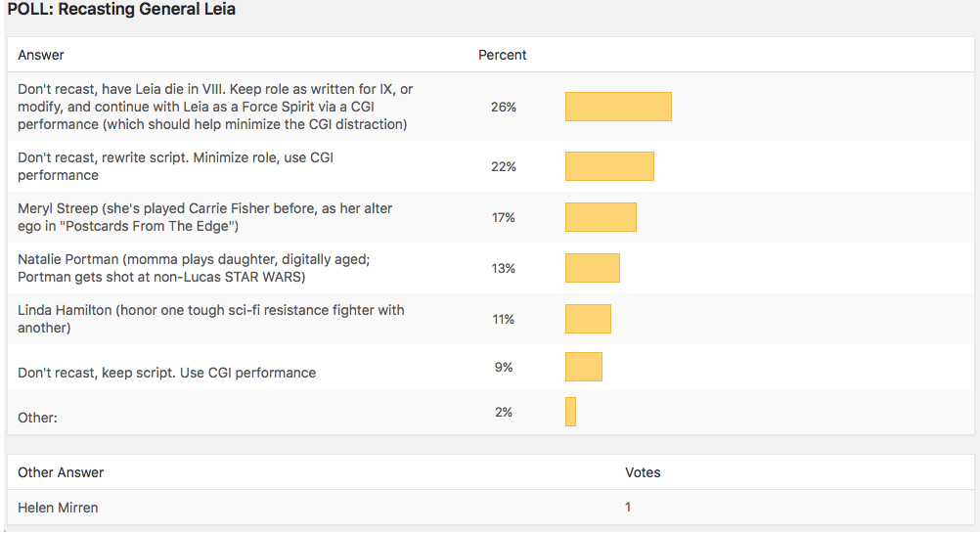Click the "Other:" answer label
This screenshot has width=980, height=534.
(38, 418)
